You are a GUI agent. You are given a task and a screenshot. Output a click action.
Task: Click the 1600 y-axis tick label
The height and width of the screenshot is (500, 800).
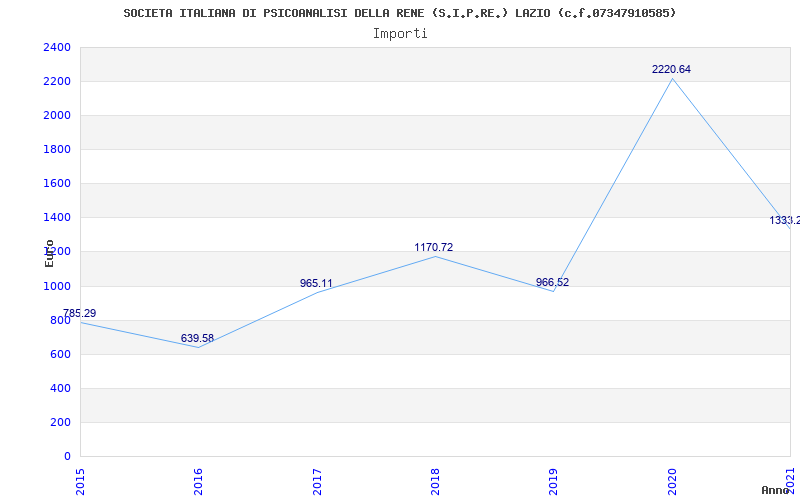[57, 184]
